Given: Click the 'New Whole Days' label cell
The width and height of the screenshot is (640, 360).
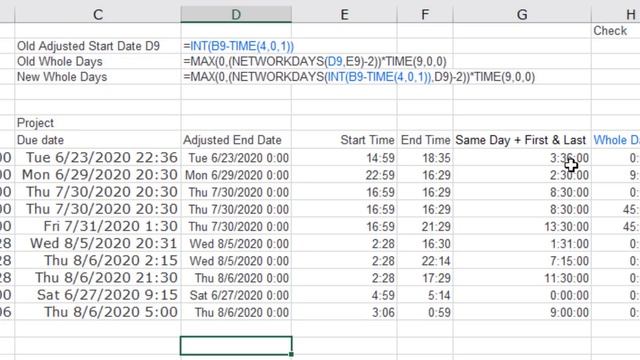Looking at the screenshot, I should [62, 77].
